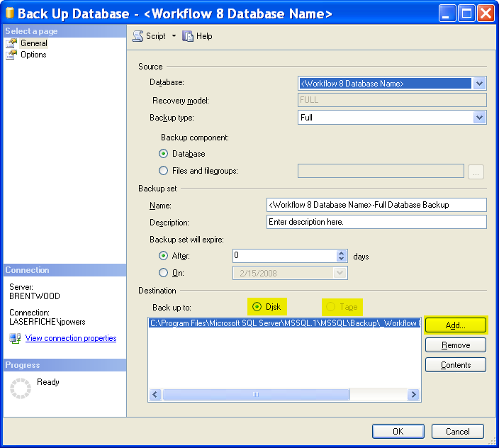Viewport: 499px width, 448px height.
Task: Select the General page label
Action: click(x=34, y=43)
